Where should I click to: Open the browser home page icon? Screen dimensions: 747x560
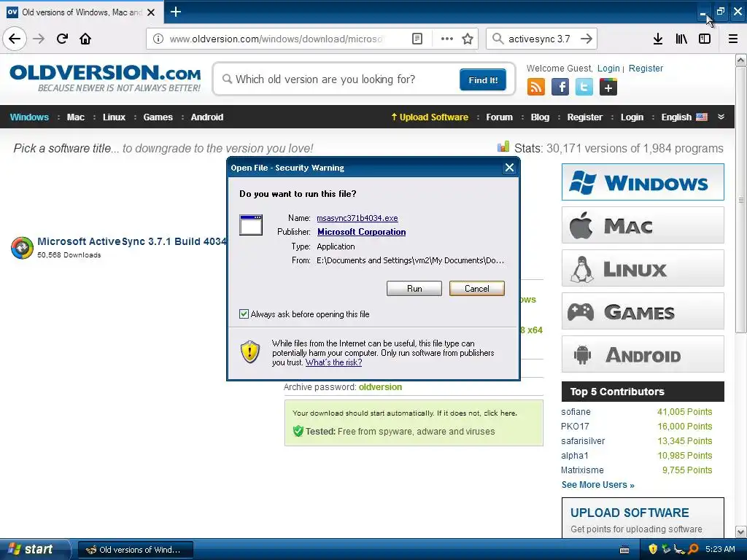[85, 39]
